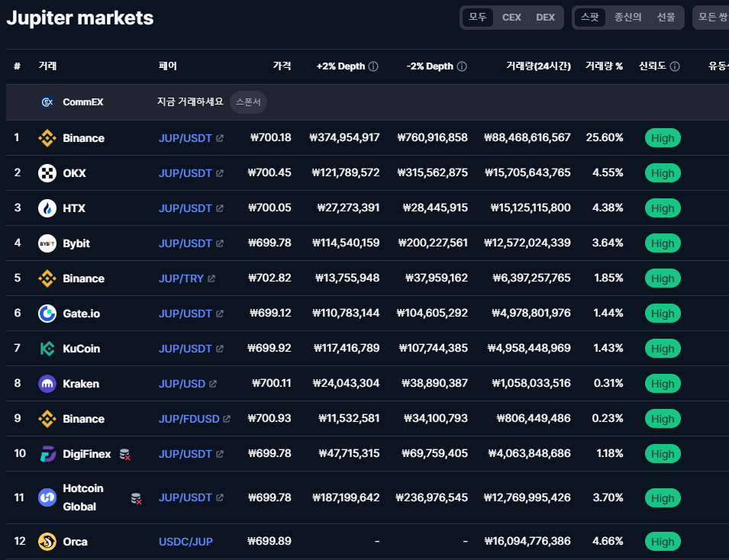Screen dimensions: 729x560
Task: Click the Gate.io exchange logo icon
Action: coord(47,314)
